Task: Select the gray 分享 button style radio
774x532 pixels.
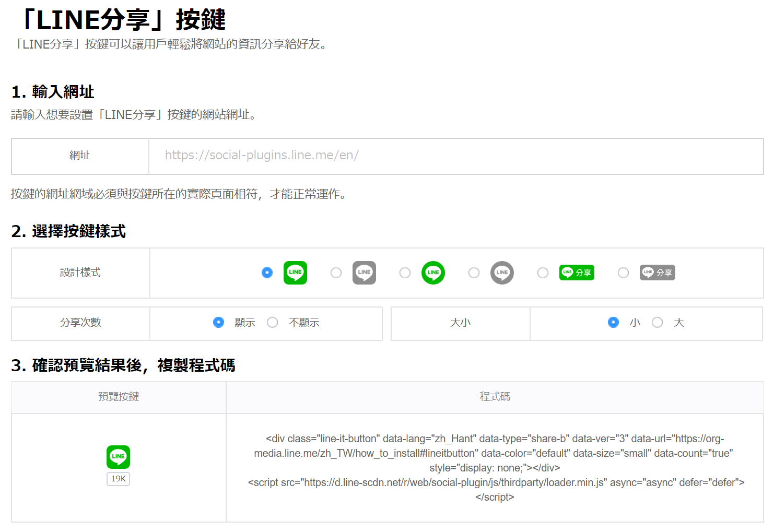Action: pyautogui.click(x=623, y=273)
